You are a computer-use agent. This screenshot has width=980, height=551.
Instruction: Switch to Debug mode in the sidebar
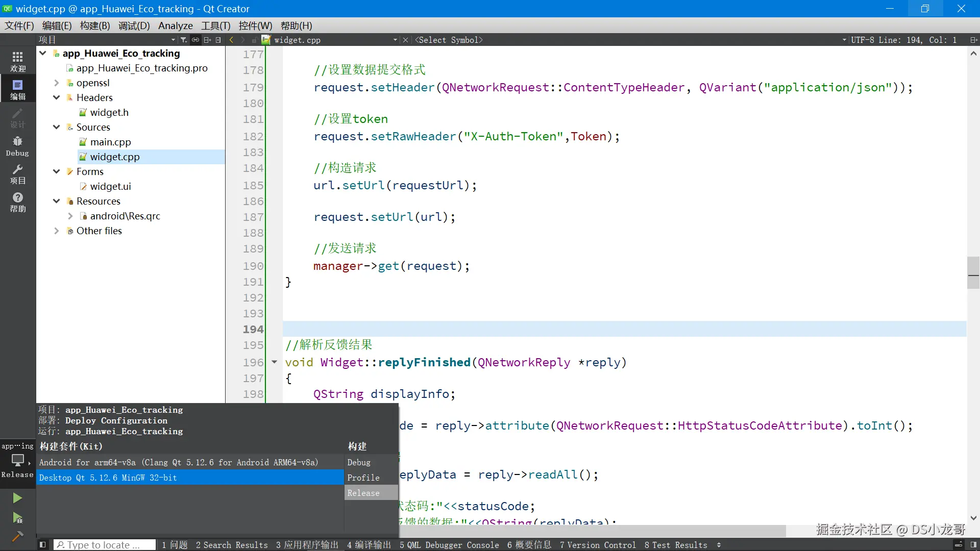18,146
